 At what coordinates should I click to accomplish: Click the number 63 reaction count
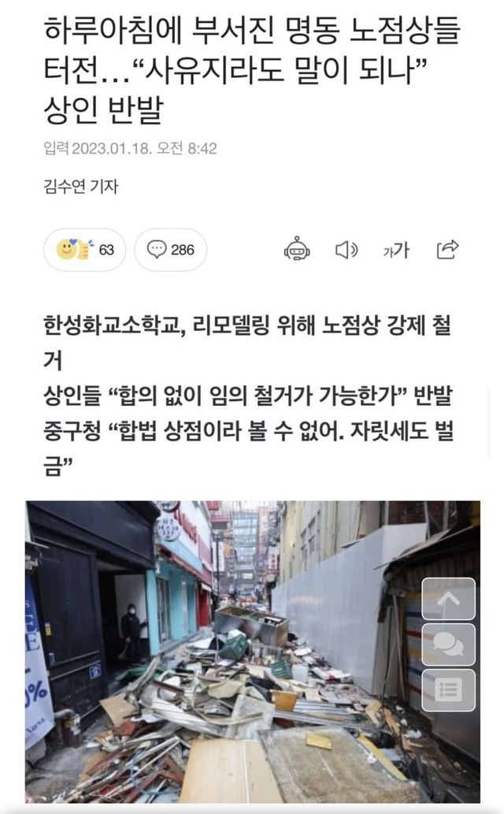coord(106,251)
